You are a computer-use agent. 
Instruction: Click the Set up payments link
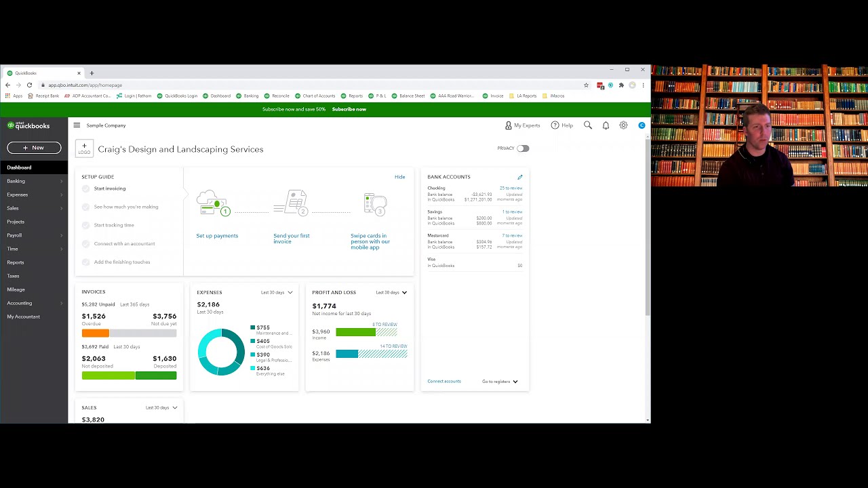coord(217,236)
